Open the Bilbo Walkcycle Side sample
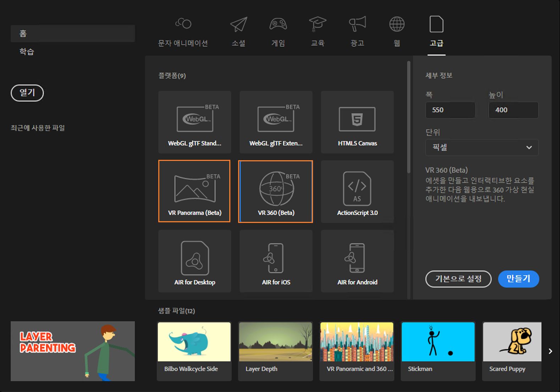This screenshot has width=560, height=392. [x=194, y=351]
